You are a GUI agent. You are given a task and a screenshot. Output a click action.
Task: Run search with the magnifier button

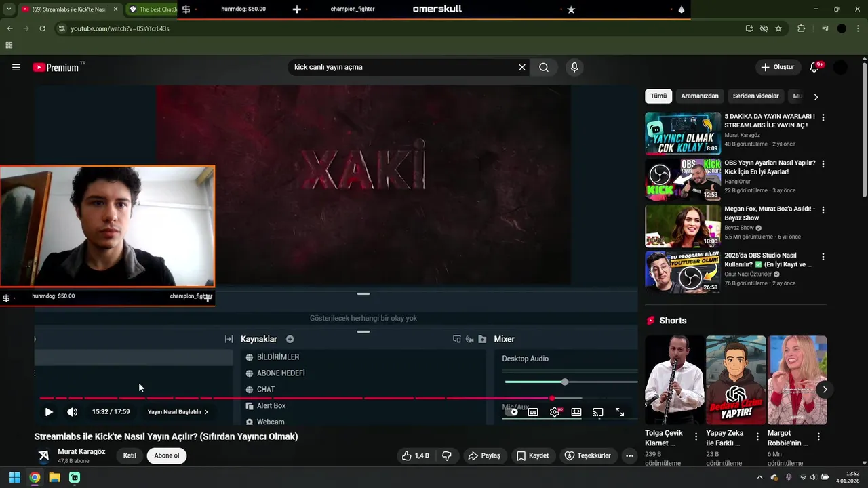(x=544, y=67)
